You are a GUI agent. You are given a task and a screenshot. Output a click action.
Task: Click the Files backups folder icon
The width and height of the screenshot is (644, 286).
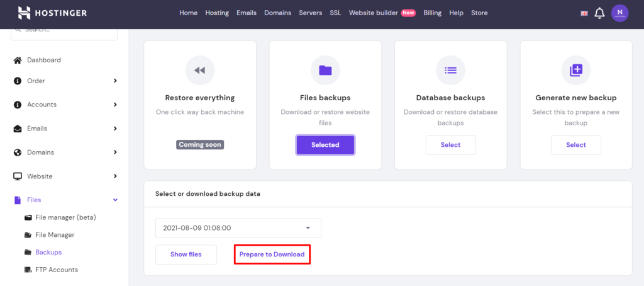pyautogui.click(x=325, y=71)
